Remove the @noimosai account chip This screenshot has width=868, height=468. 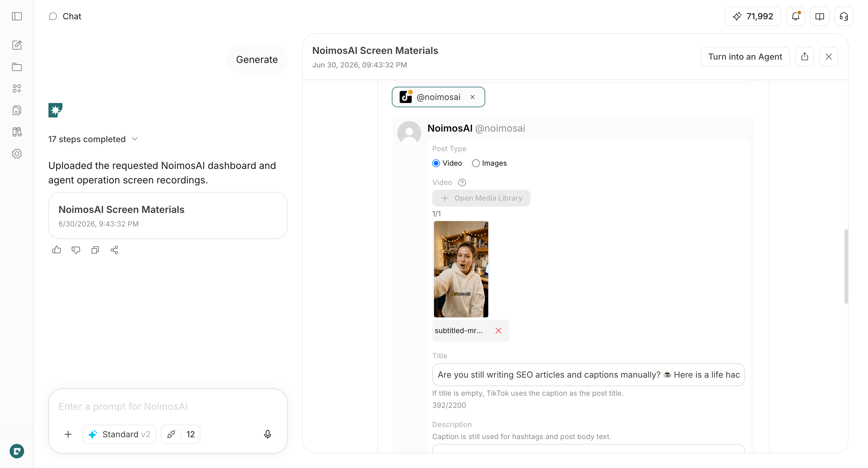coord(472,97)
